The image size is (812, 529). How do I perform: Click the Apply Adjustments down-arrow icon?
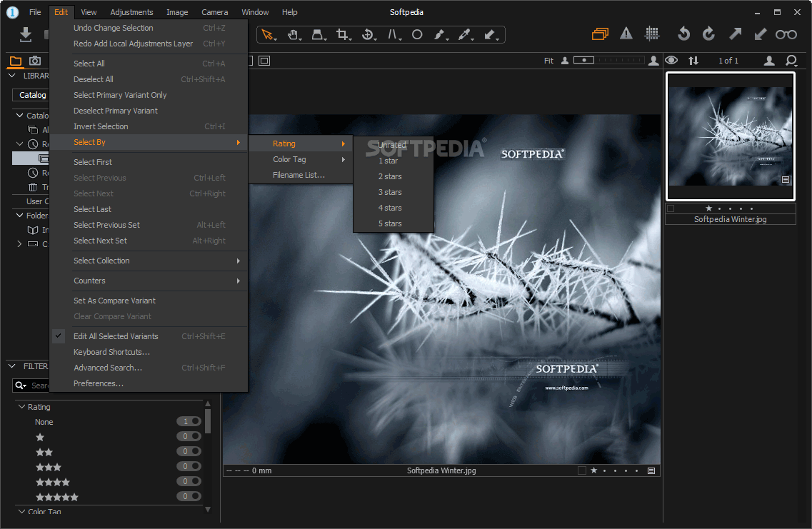coord(760,34)
